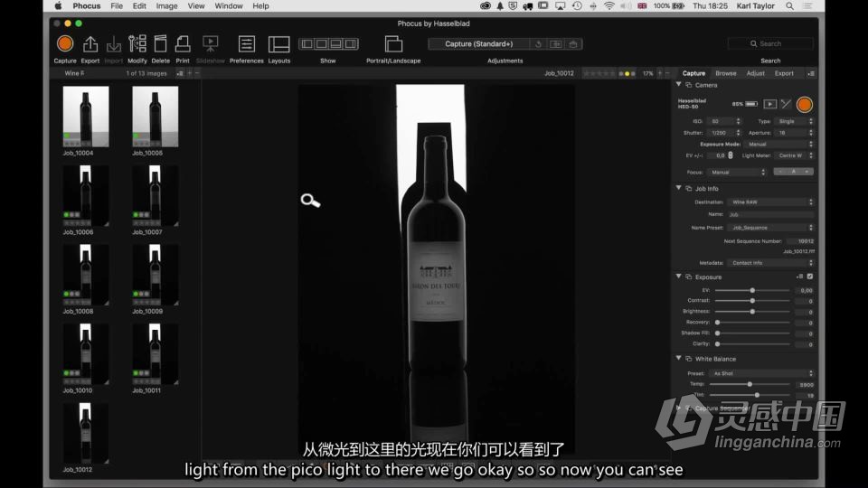868x488 pixels.
Task: Click the Print toolbar icon
Action: [183, 43]
